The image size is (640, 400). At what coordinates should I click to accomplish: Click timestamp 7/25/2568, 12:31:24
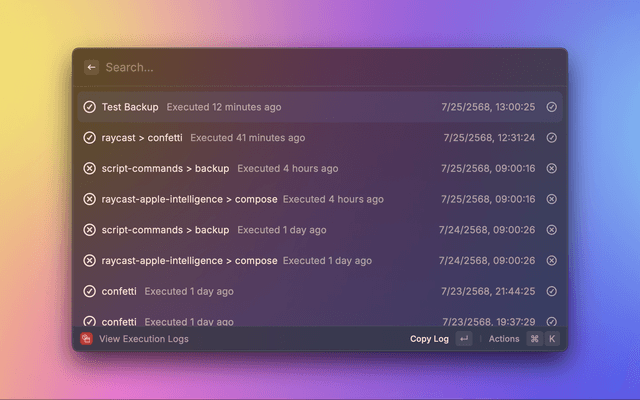[x=488, y=138]
